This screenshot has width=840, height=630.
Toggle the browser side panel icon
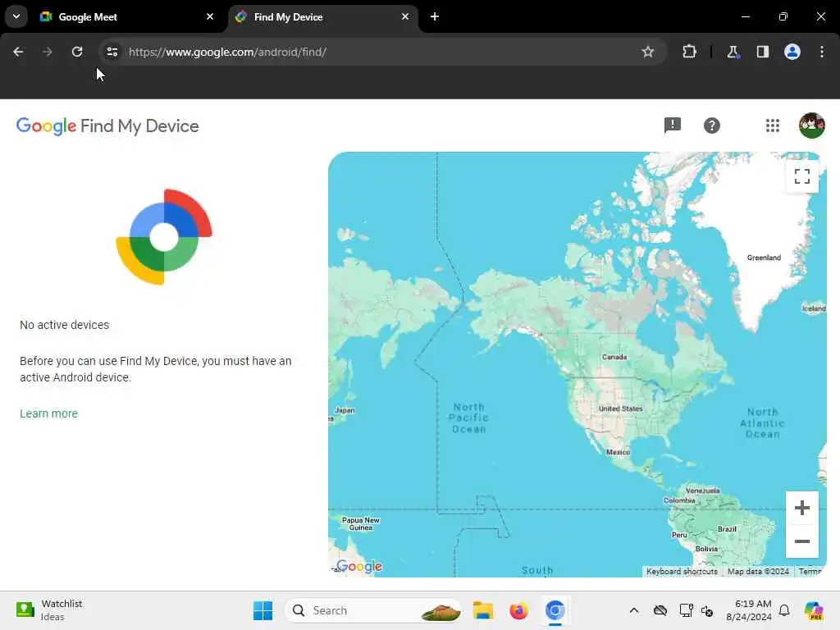pos(762,52)
